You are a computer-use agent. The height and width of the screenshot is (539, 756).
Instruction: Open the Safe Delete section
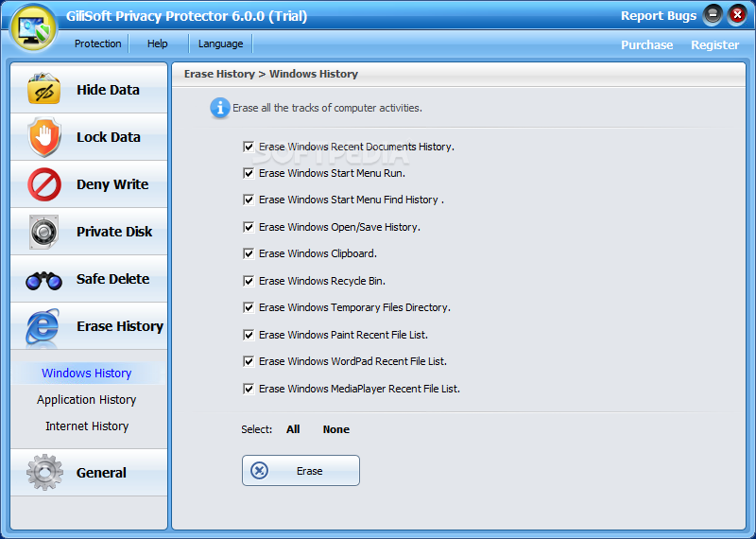[x=89, y=279]
